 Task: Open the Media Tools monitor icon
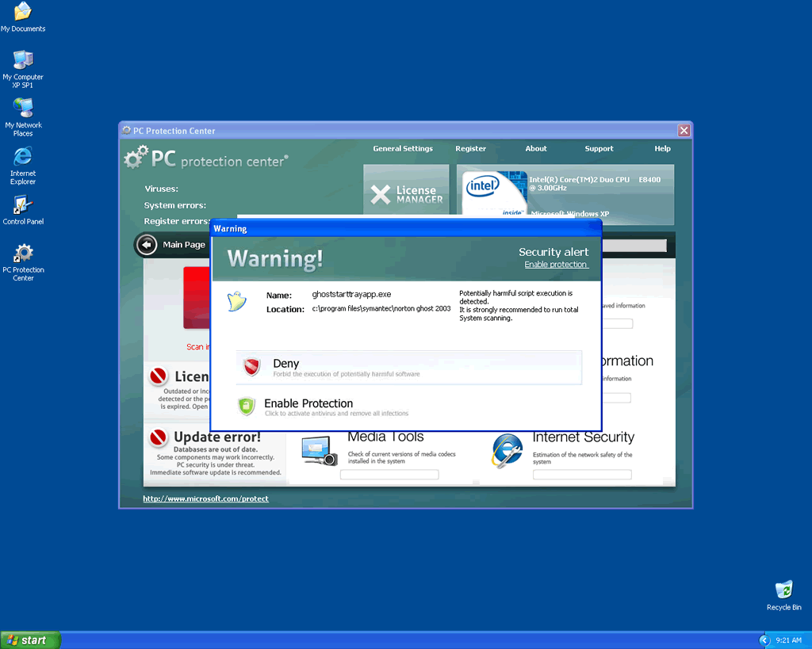click(319, 450)
